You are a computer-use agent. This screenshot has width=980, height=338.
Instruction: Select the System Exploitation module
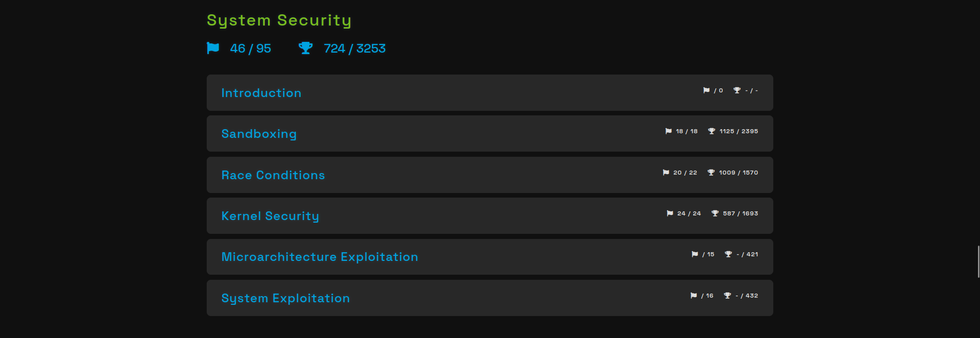pos(285,298)
